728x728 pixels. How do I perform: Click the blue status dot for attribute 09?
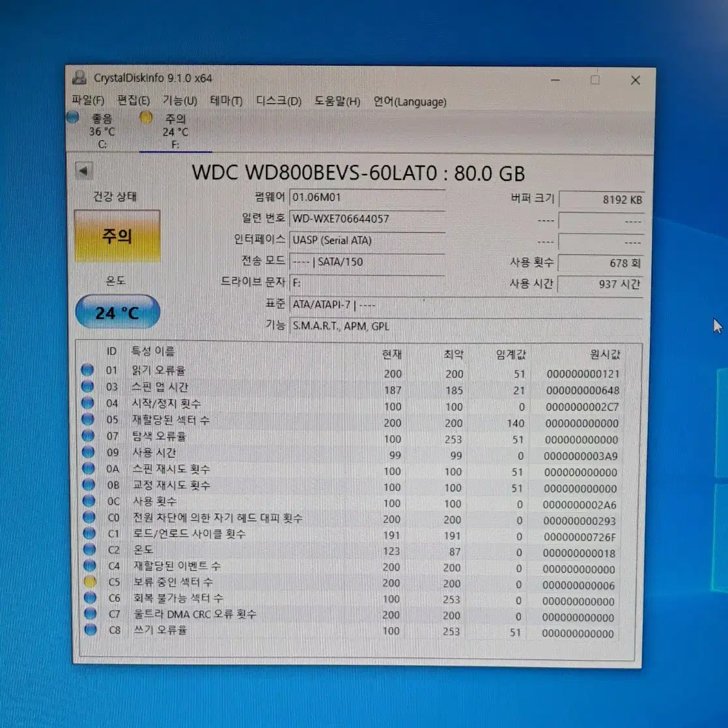coord(88,452)
